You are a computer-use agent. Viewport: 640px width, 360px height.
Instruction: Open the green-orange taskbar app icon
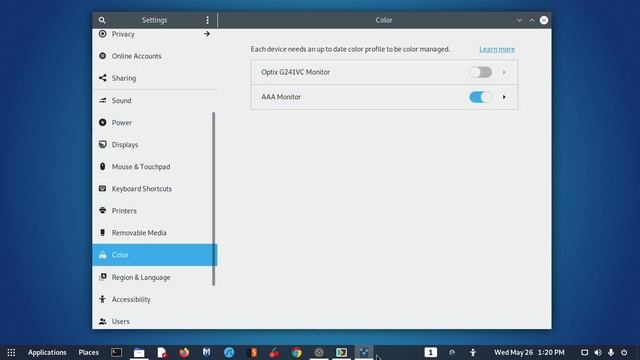(341, 352)
